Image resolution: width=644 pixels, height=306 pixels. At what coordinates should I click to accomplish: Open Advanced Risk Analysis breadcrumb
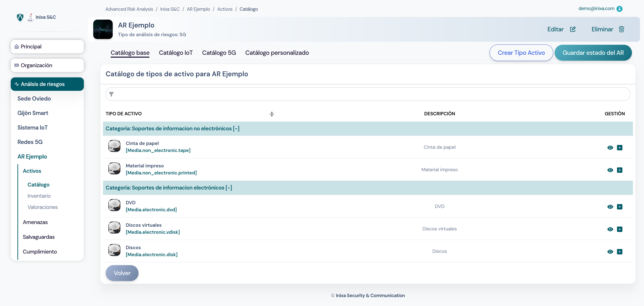[129, 9]
